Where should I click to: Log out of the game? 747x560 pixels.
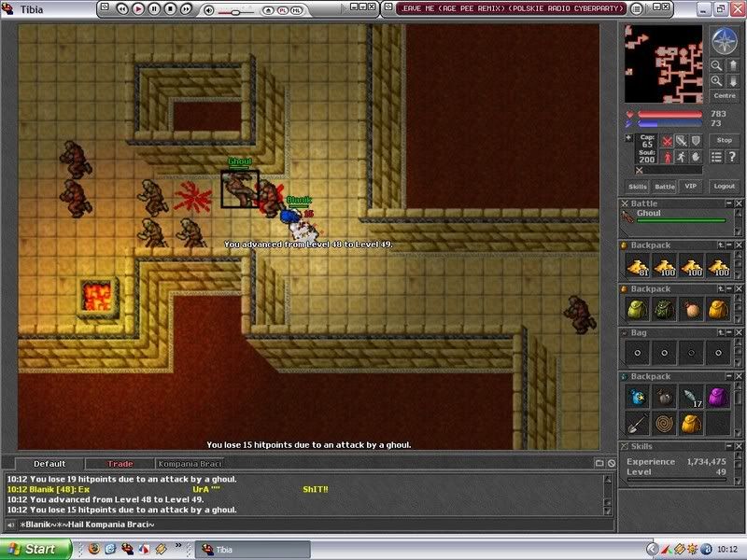[725, 186]
